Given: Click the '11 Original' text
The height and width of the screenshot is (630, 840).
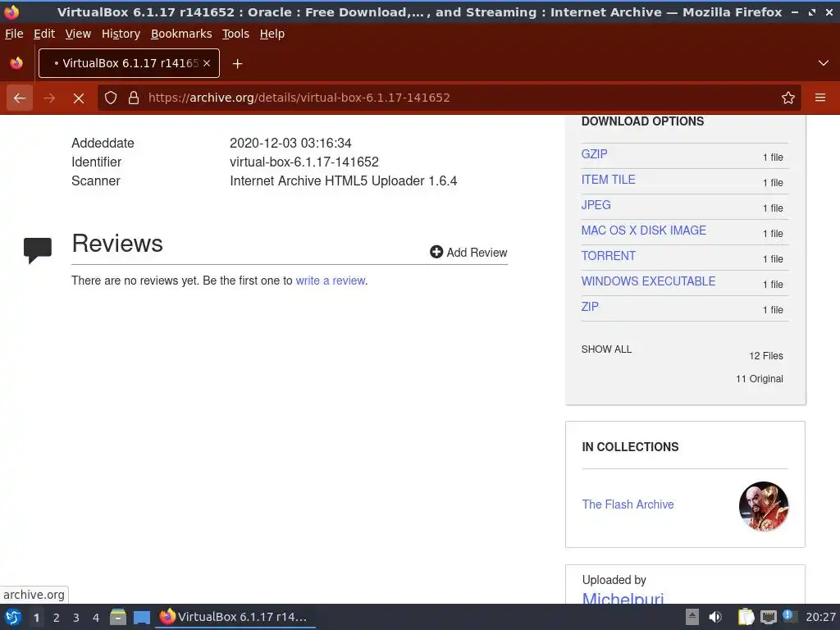Looking at the screenshot, I should click(759, 379).
